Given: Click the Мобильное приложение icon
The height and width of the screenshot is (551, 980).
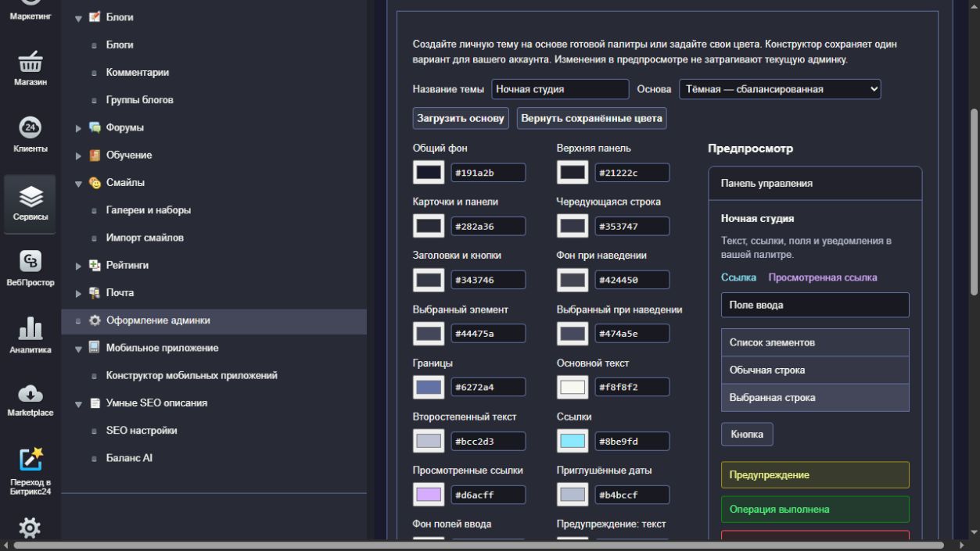Looking at the screenshot, I should [x=95, y=348].
